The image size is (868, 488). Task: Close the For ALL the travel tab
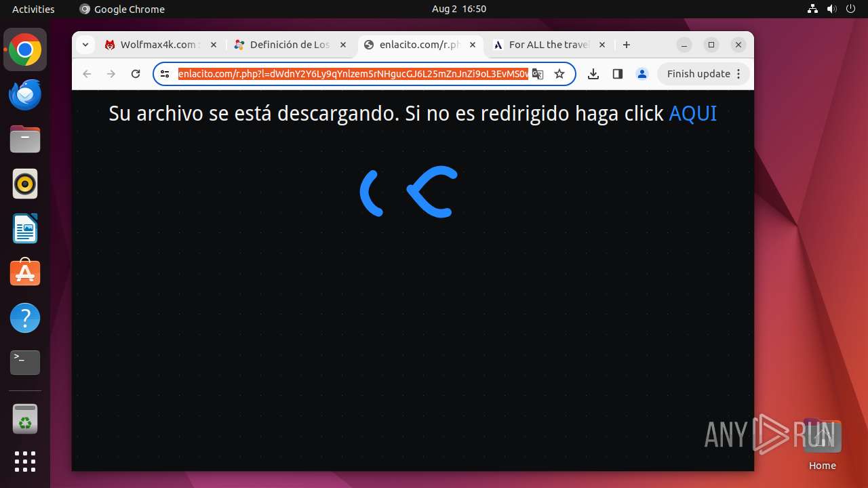(602, 45)
